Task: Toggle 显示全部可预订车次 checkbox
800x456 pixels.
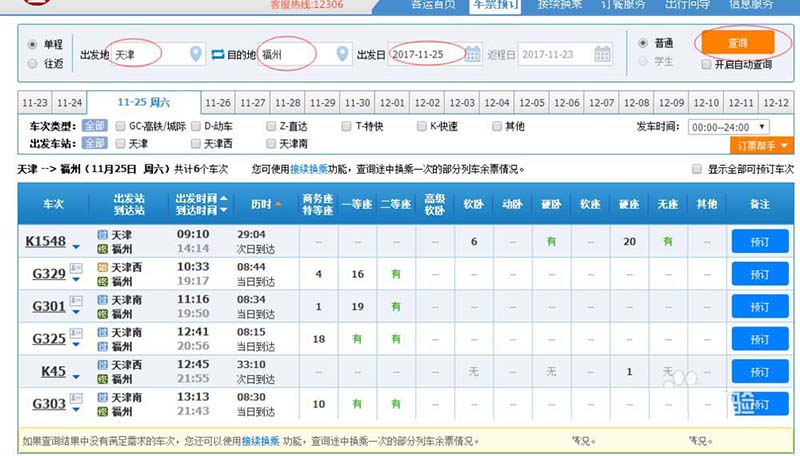Action: [x=696, y=169]
